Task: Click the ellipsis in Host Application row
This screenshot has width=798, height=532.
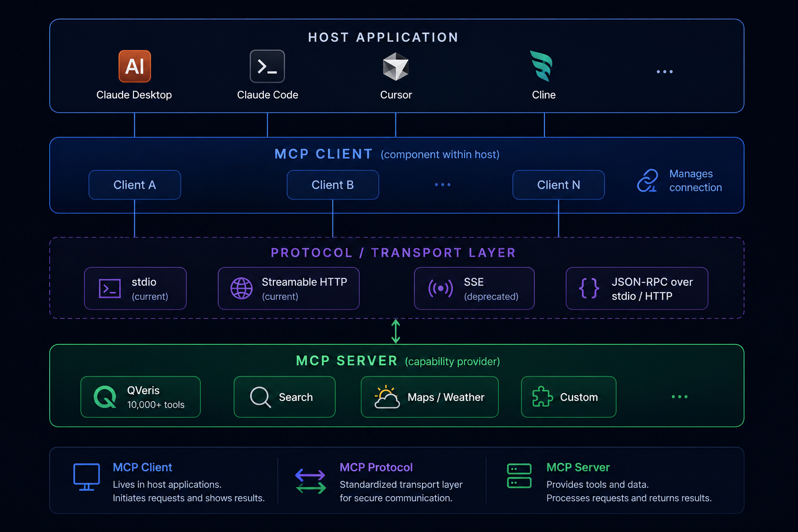Action: point(664,72)
